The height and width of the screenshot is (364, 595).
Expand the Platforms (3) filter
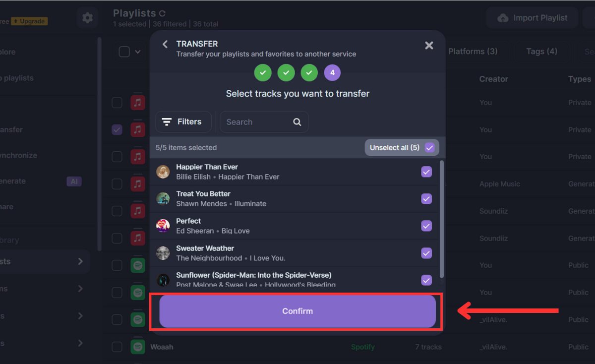click(x=473, y=51)
